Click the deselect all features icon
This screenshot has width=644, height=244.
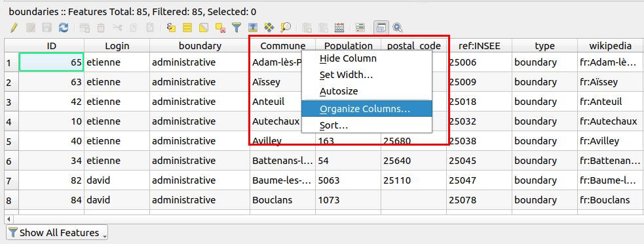[x=220, y=28]
